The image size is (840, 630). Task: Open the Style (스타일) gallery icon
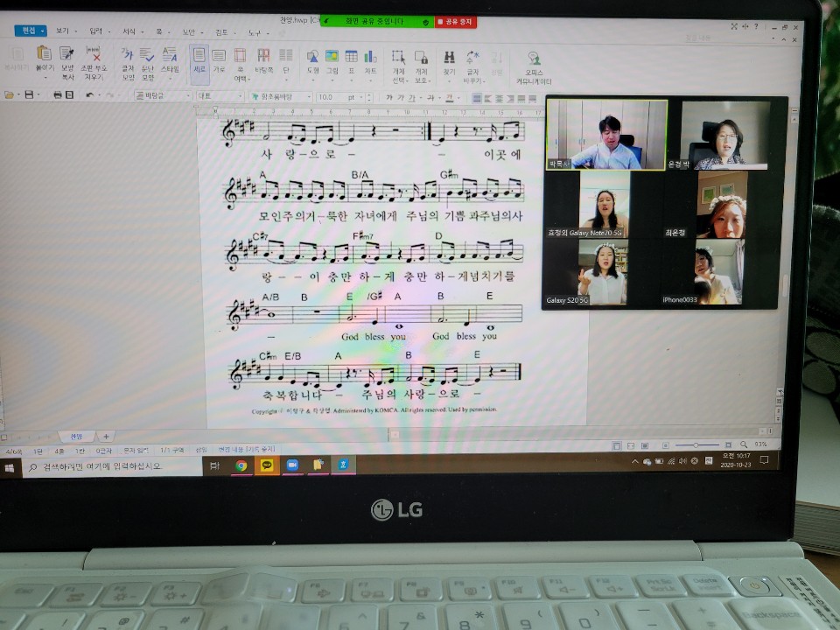click(x=170, y=54)
